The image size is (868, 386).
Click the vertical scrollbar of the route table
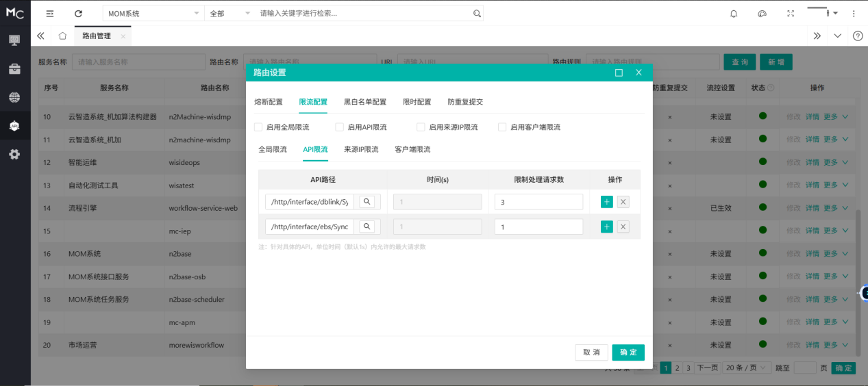[859, 282]
